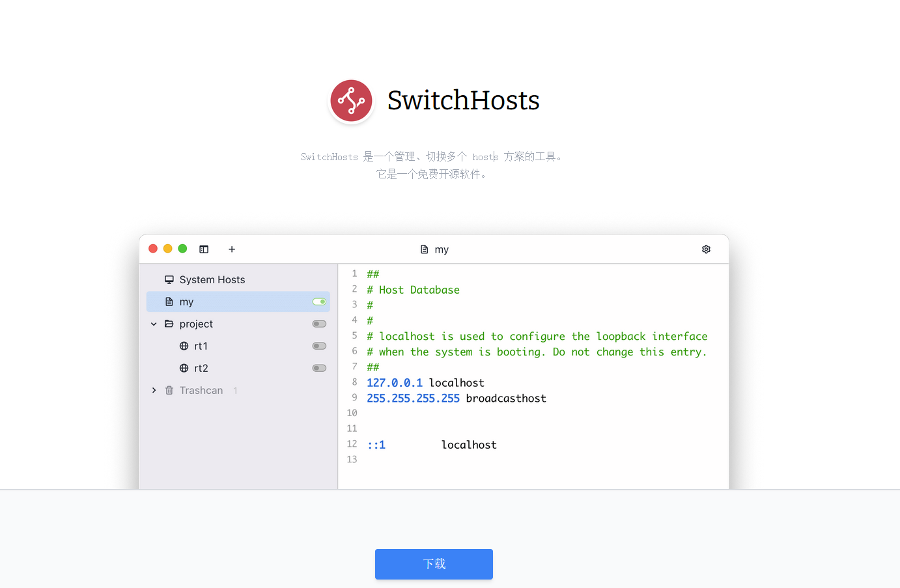This screenshot has width=900, height=588.
Task: Click the globe icon beside rt1
Action: (x=184, y=346)
